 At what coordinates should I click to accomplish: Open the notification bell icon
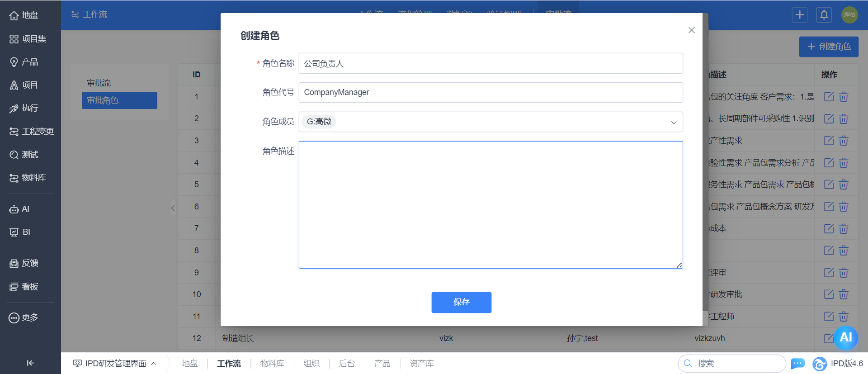pos(824,14)
